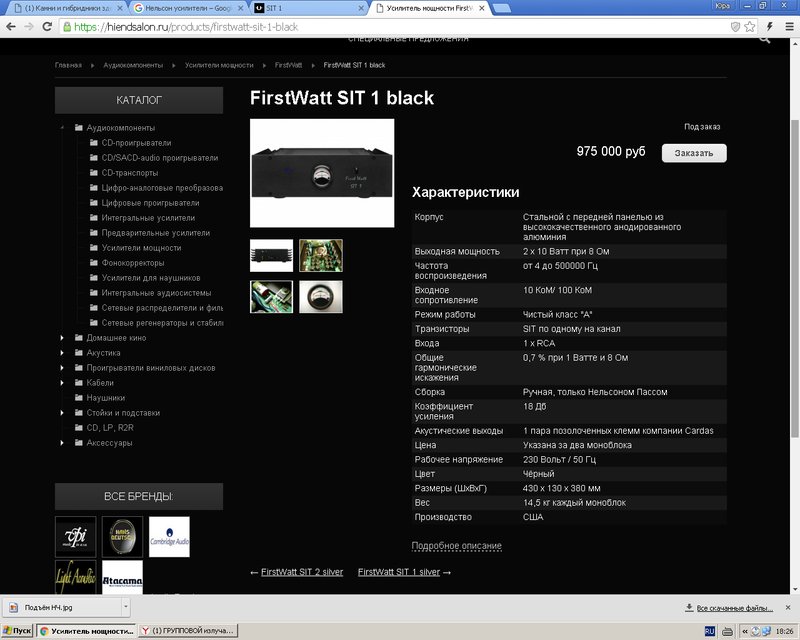Click the browser address bar URL
Viewport: 800px width, 640px height.
pos(186,27)
